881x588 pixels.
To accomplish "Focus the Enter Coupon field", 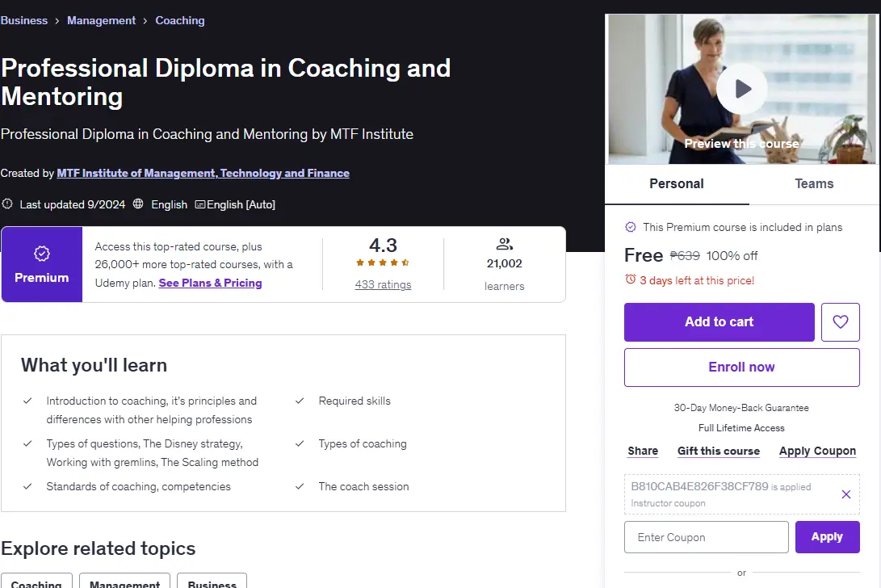I will point(707,537).
